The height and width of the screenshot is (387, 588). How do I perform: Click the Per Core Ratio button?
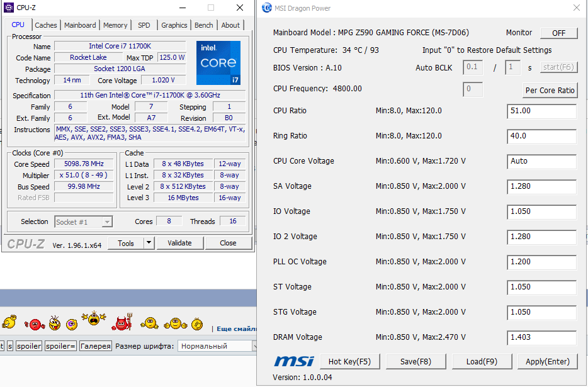(550, 91)
